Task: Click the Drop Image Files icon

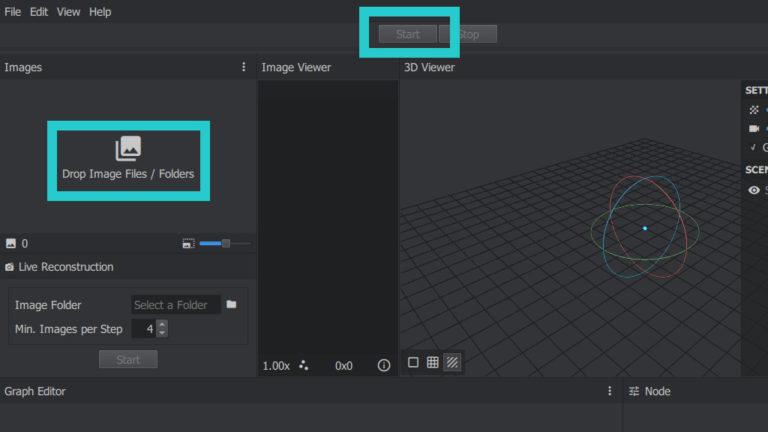Action: pyautogui.click(x=128, y=149)
